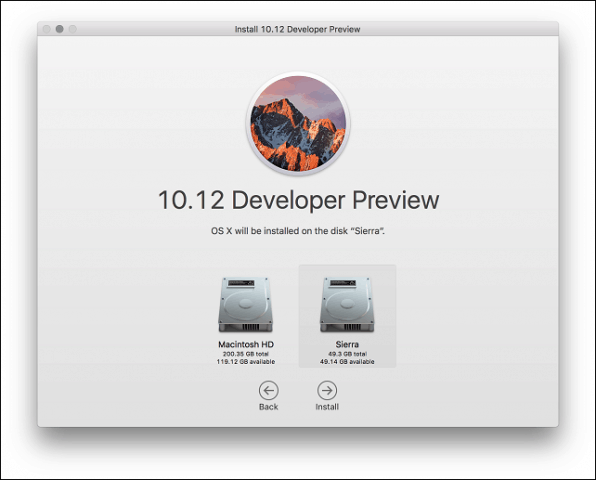The width and height of the screenshot is (596, 480).
Task: Click the Install arrow circle icon
Action: (327, 390)
